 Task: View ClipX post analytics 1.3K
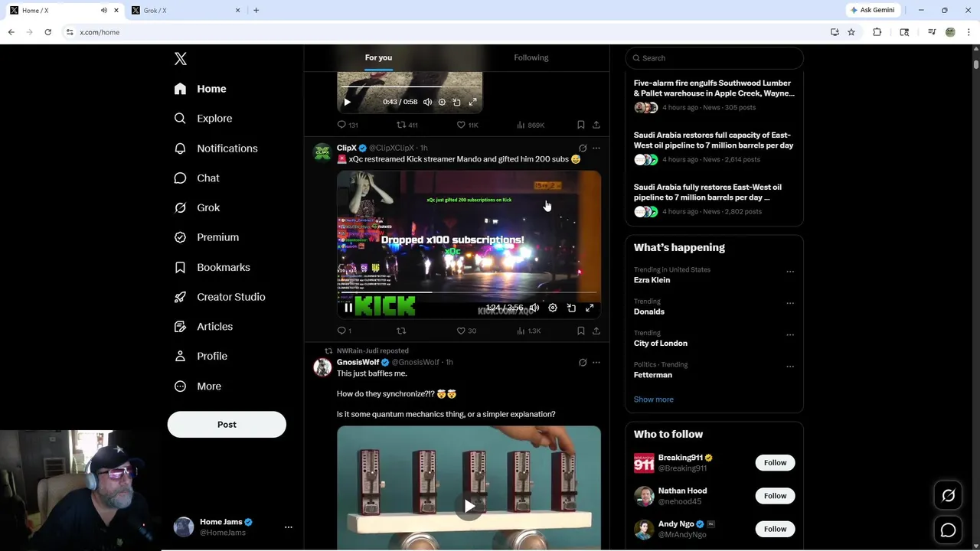[529, 331]
